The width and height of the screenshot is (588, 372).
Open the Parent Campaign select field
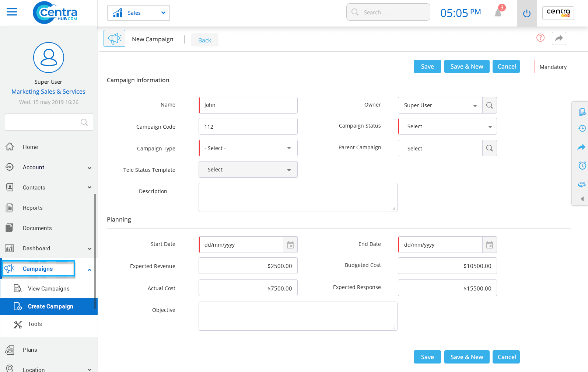pos(440,148)
